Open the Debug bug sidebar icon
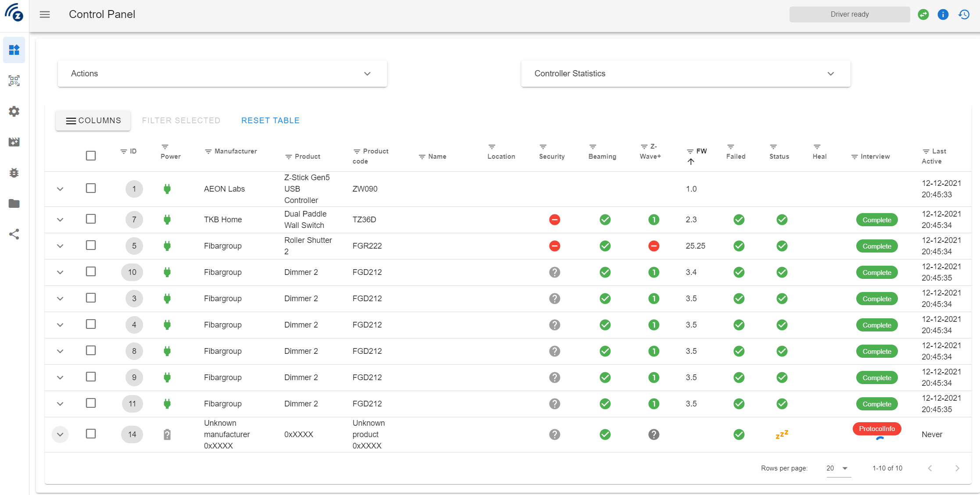Viewport: 980px width, 495px height. point(14,173)
